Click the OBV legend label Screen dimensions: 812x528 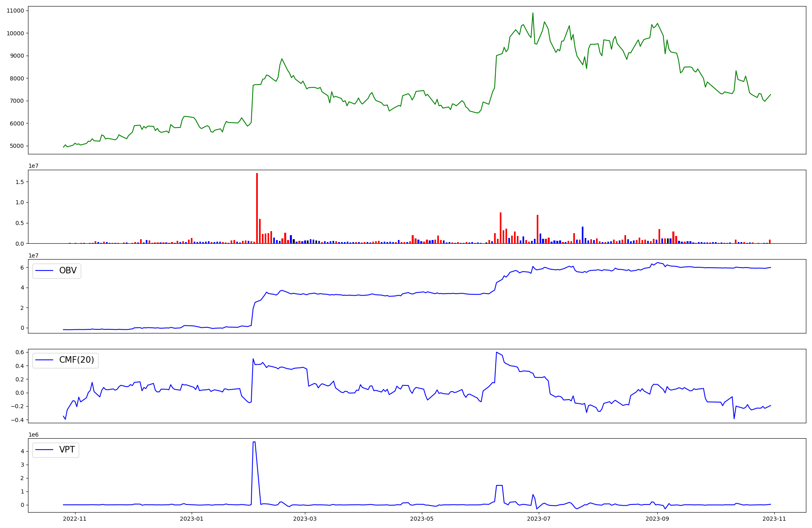[x=68, y=271]
